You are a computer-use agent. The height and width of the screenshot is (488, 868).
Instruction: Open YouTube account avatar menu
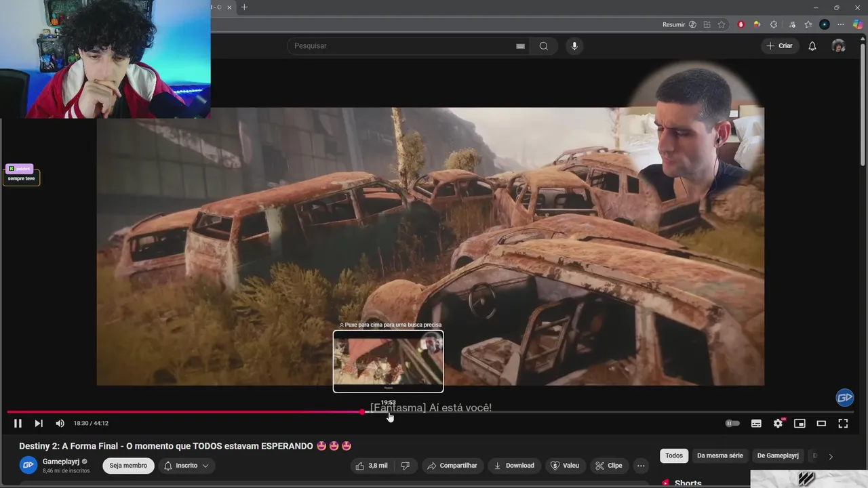tap(838, 46)
